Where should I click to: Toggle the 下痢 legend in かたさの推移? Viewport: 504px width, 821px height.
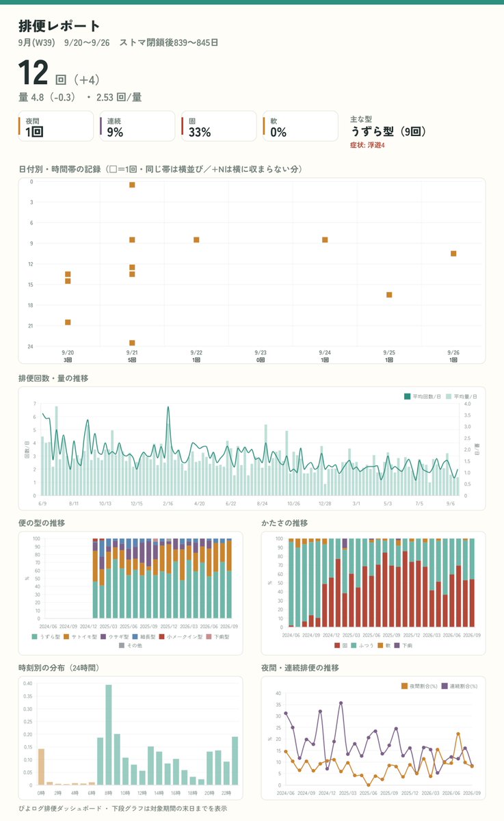(403, 645)
